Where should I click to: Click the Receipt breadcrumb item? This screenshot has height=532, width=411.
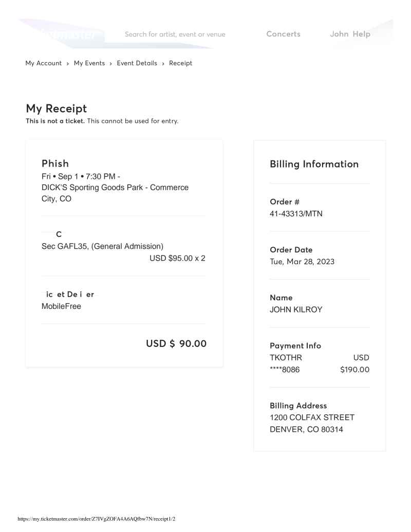pyautogui.click(x=181, y=63)
